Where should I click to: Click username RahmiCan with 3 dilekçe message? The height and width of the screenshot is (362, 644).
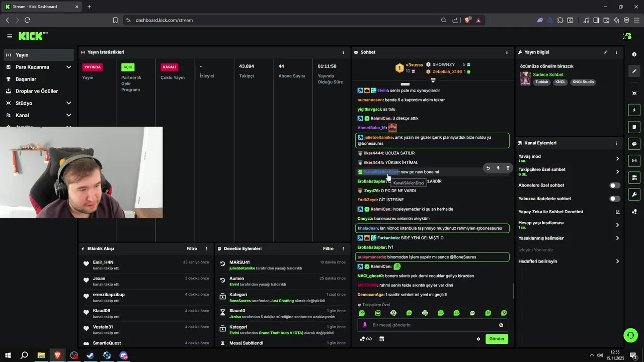(380, 119)
